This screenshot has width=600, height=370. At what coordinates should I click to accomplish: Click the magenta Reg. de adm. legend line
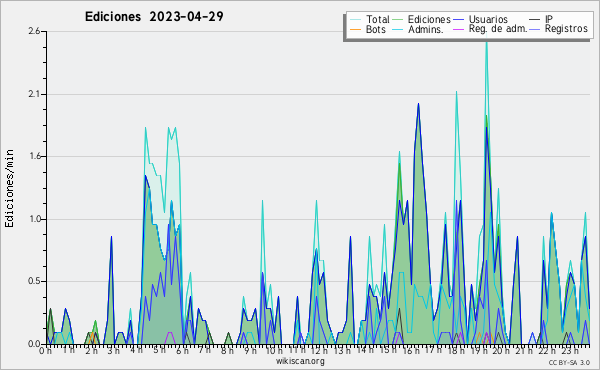(458, 29)
